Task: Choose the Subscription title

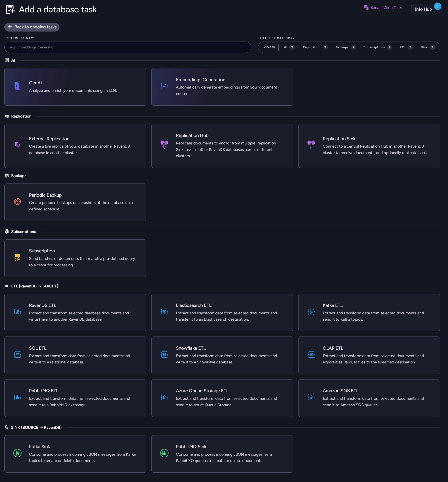Action: click(42, 251)
